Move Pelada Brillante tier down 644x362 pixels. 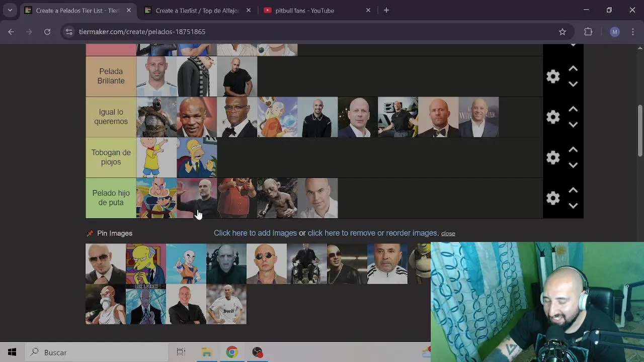coord(573,84)
